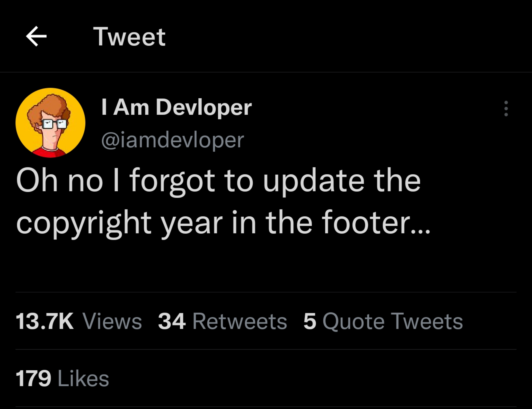Click the Tweet header title
Image resolution: width=532 pixels, height=409 pixels.
(x=129, y=37)
